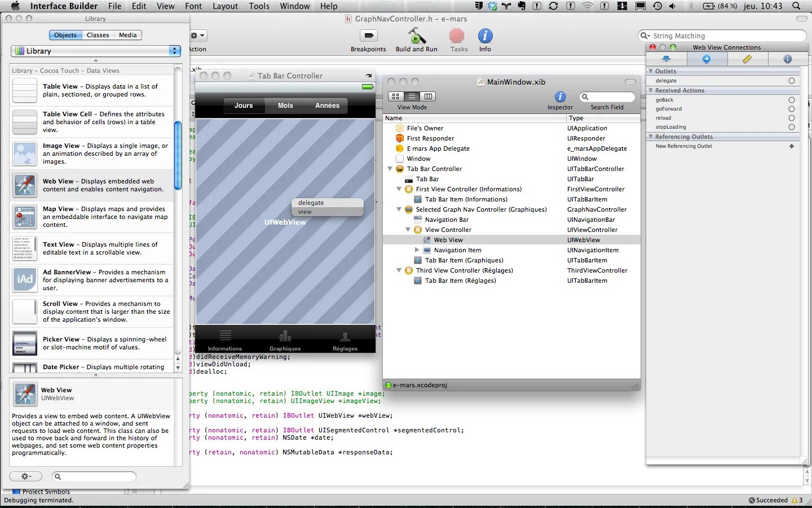Image resolution: width=812 pixels, height=508 pixels.
Task: Collapse the Referencing Outlets section
Action: click(x=651, y=137)
